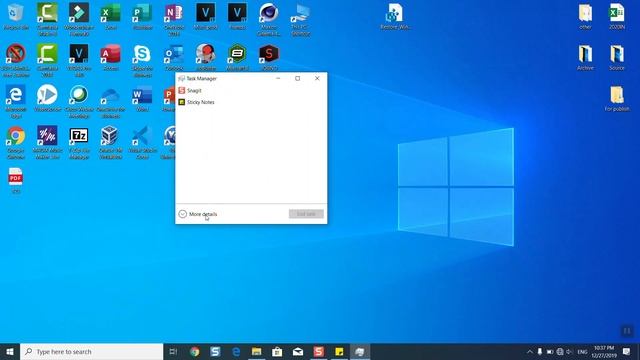Select the Archive desktop icon
The image size is (640, 360).
(585, 58)
